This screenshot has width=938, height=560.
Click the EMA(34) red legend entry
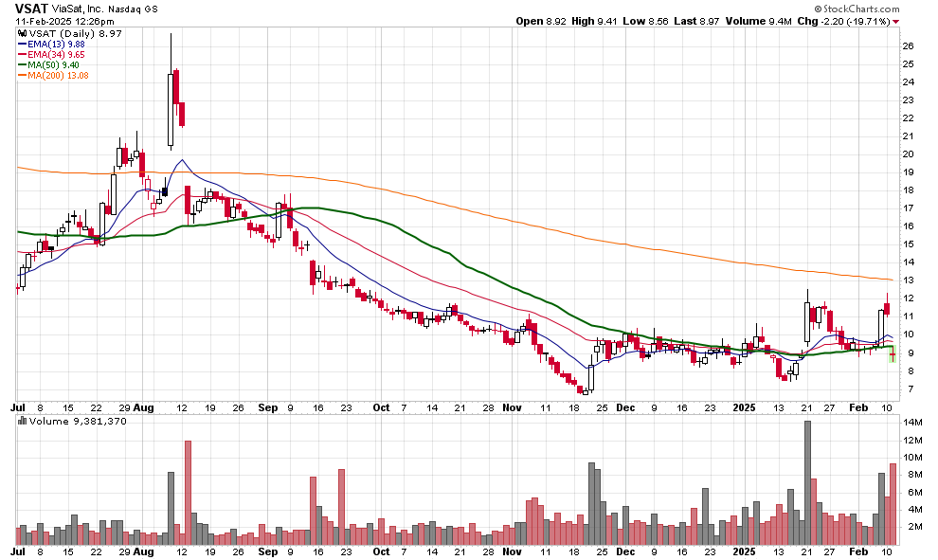[x=51, y=54]
